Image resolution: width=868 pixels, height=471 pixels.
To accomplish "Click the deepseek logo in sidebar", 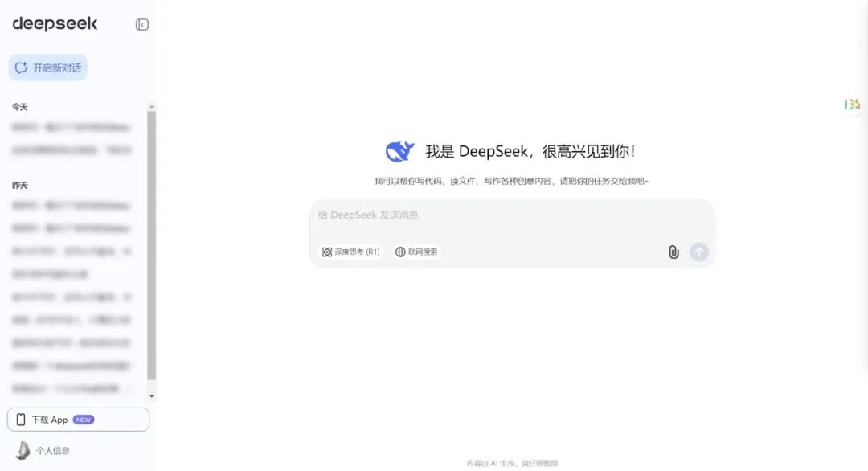I will (55, 23).
